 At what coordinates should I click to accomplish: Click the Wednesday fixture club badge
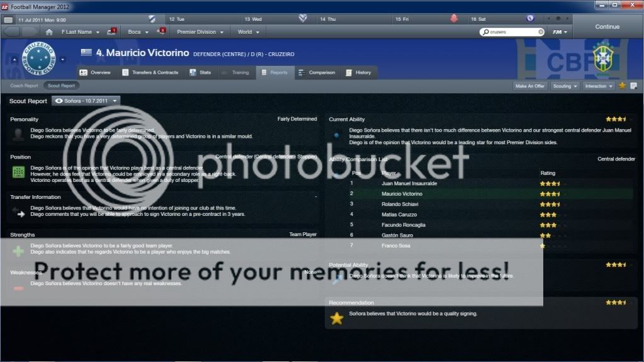point(303,18)
